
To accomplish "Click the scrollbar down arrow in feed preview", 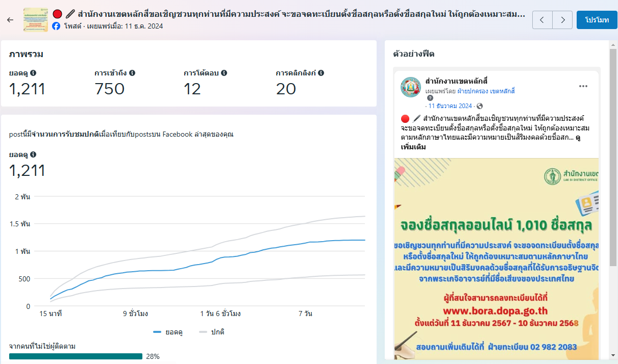I will [613, 355].
